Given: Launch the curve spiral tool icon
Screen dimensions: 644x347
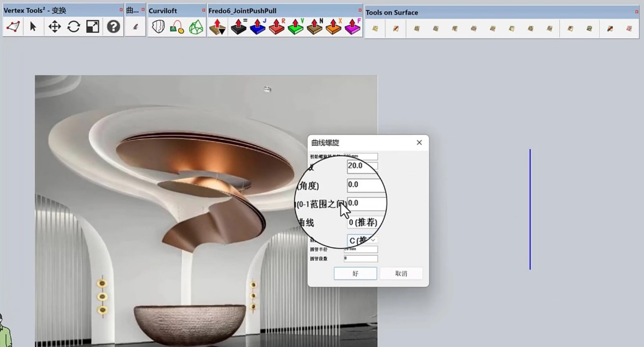Looking at the screenshot, I should (x=135, y=26).
